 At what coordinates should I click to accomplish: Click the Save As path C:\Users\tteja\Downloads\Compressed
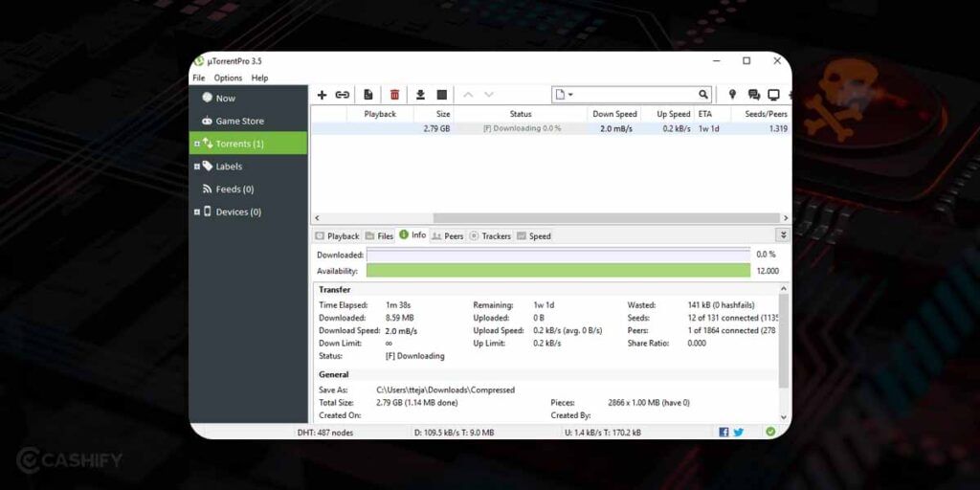(446, 390)
